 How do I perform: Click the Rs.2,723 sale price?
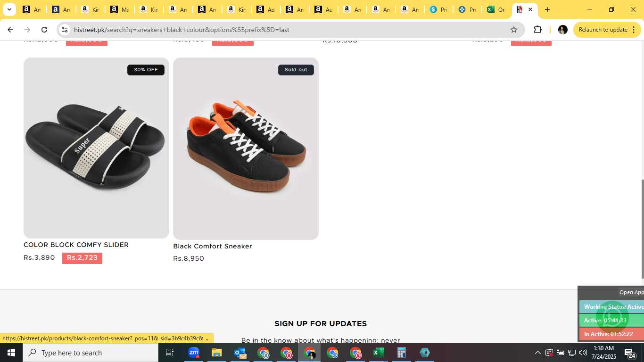coord(82,258)
